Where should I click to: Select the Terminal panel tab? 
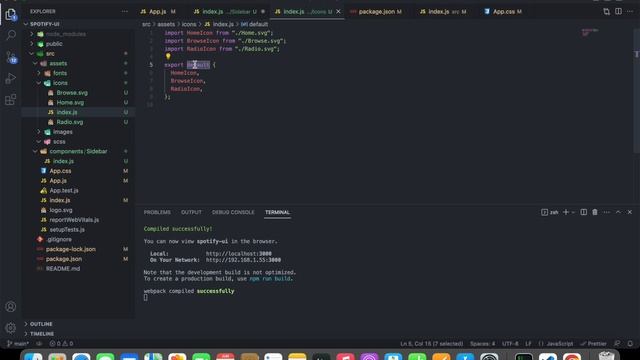(277, 212)
